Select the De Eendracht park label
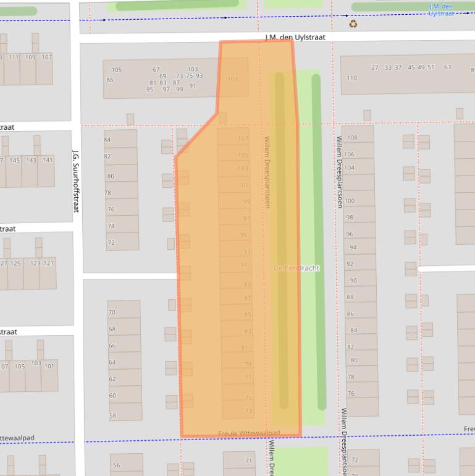The image size is (475, 476). [296, 268]
